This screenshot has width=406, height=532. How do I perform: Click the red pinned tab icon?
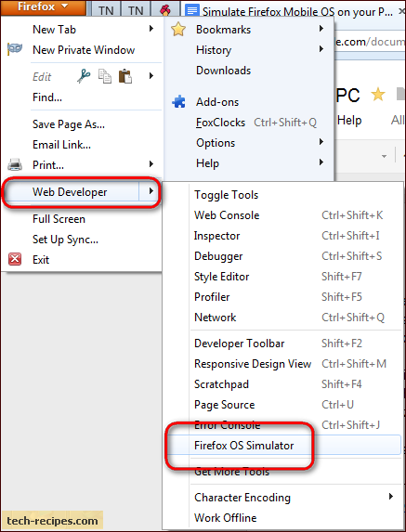165,11
